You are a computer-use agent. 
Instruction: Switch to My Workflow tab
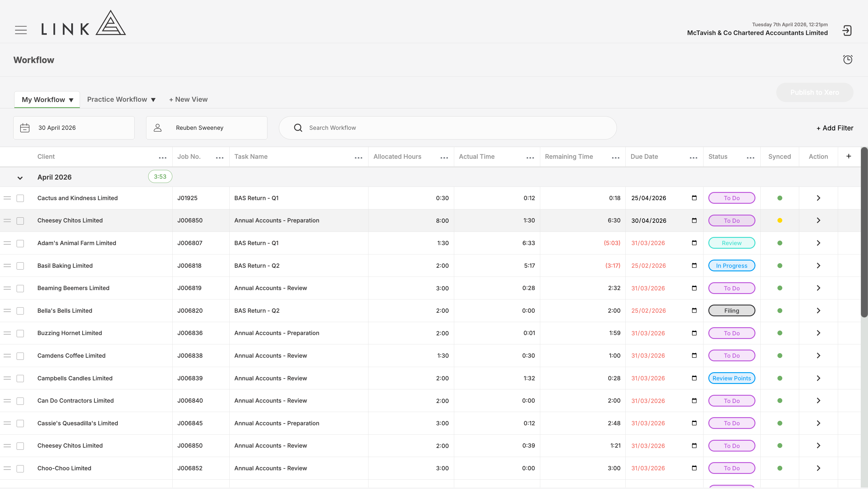(47, 99)
